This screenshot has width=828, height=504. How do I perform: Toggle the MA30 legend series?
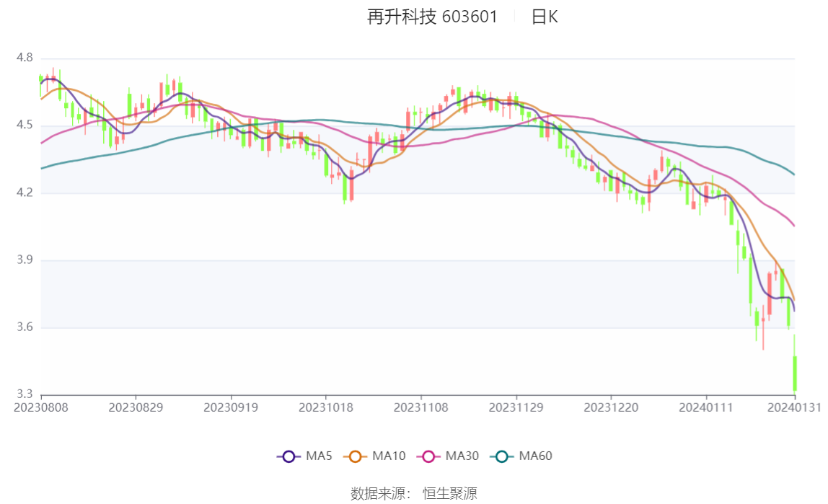pos(448,456)
